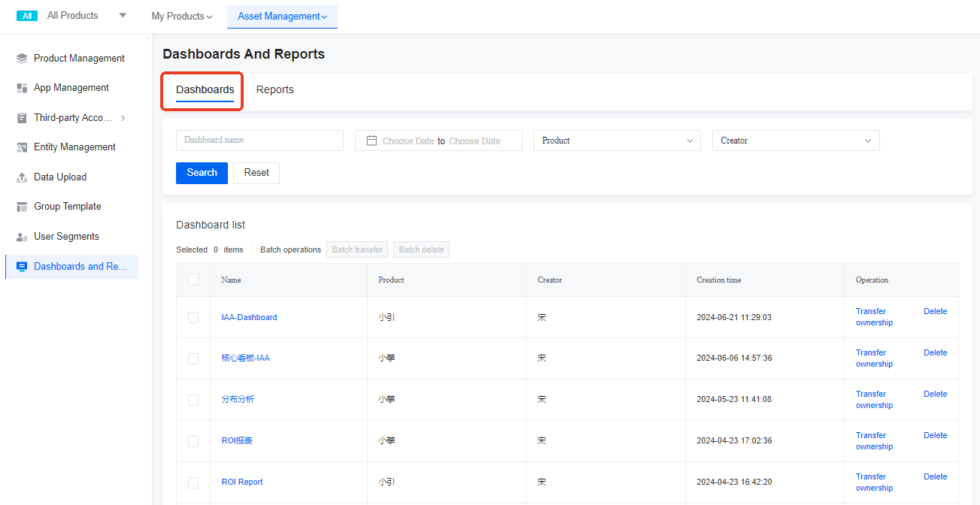Transfer ownership of IAA-Dashboard

874,317
